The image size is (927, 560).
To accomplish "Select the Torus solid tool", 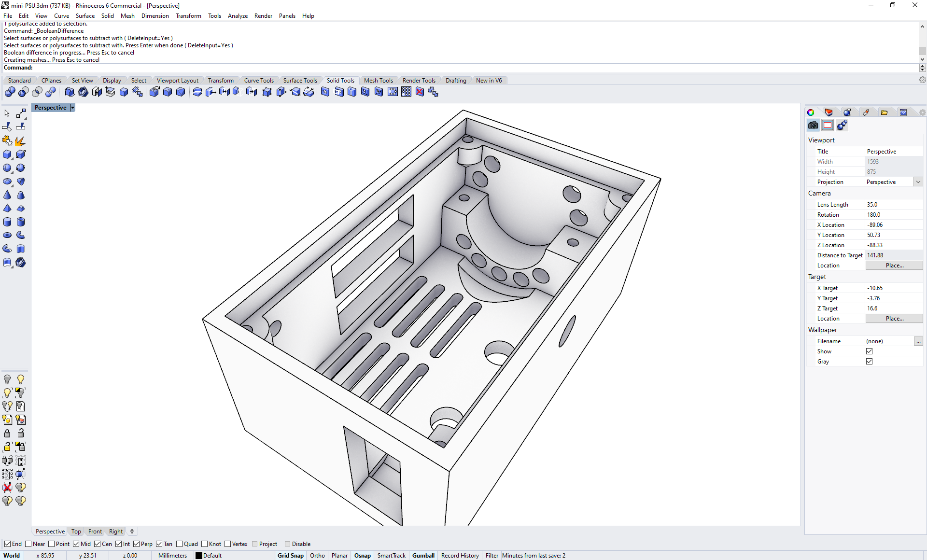I will coord(7,235).
